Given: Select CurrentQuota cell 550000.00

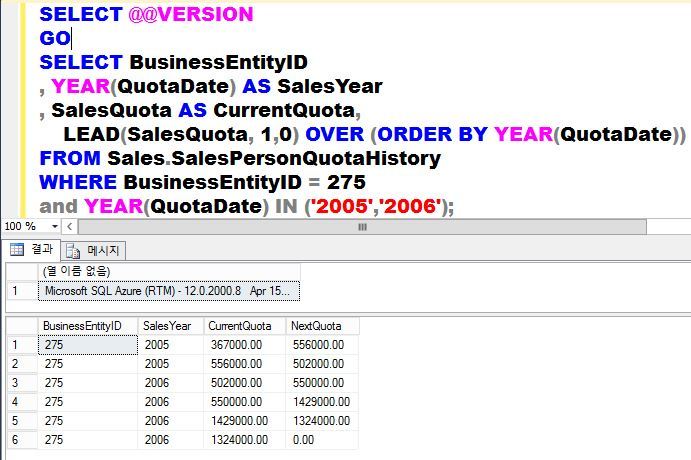Looking at the screenshot, I should click(245, 402).
